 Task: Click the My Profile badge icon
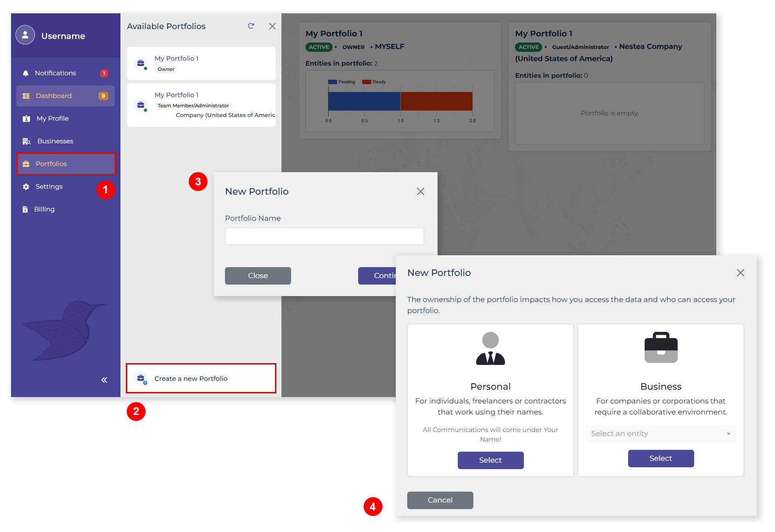[x=27, y=118]
